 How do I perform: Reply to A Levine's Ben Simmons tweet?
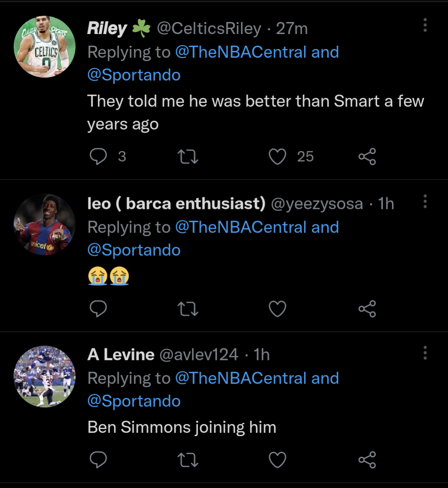coord(98,460)
